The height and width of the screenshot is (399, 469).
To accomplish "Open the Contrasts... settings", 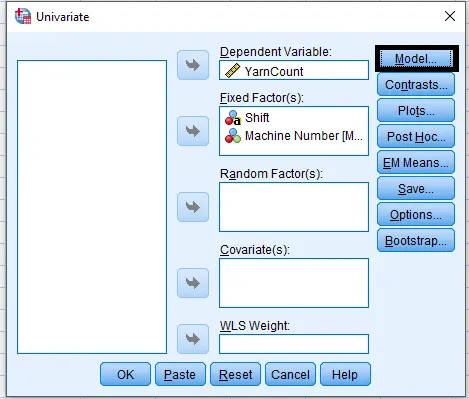I will pos(416,85).
